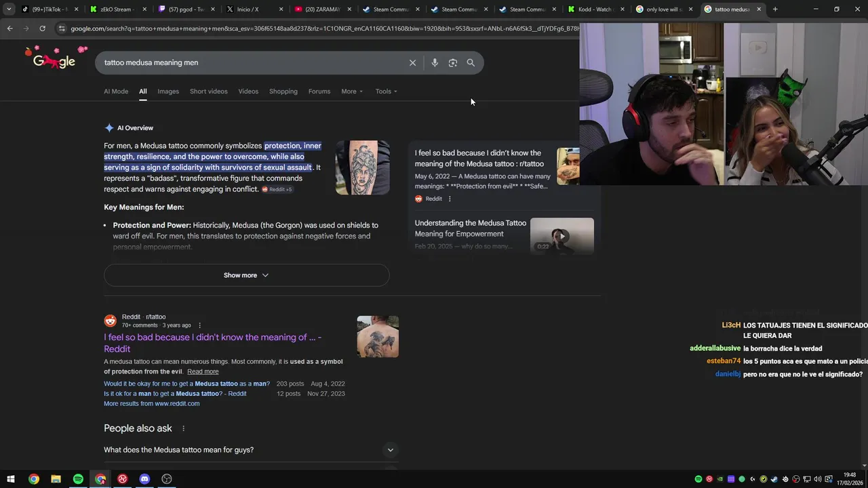View site information icon in address bar
Viewport: 868px width, 488px height.
point(62,28)
